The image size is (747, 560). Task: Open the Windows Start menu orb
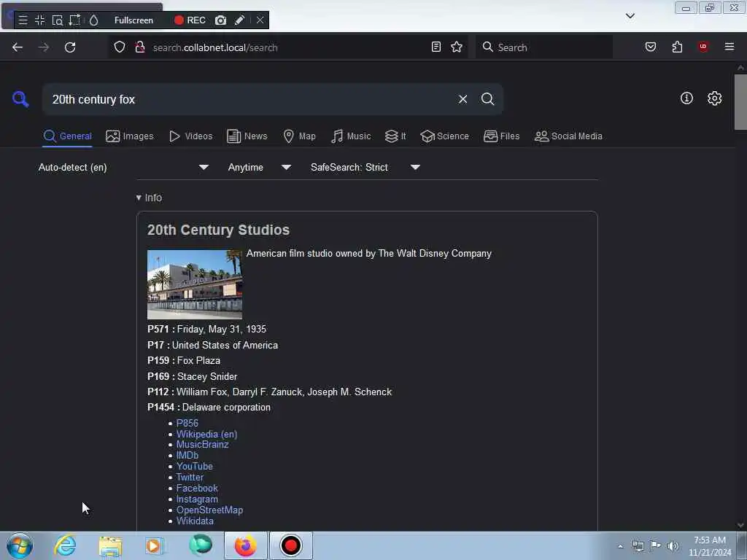[20, 545]
